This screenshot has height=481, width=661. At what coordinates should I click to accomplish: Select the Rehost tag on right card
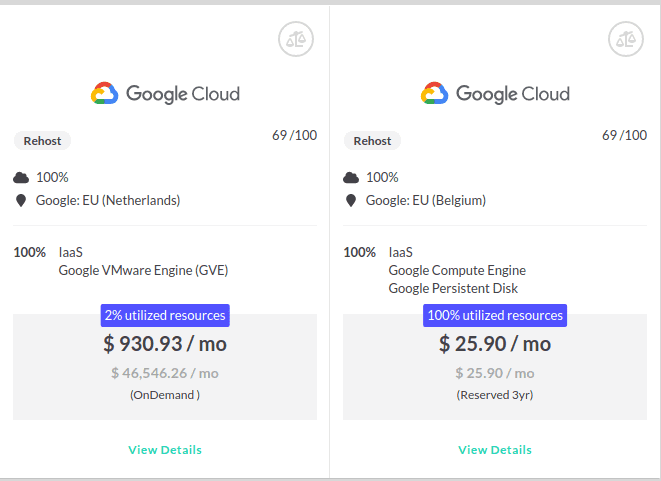point(372,141)
